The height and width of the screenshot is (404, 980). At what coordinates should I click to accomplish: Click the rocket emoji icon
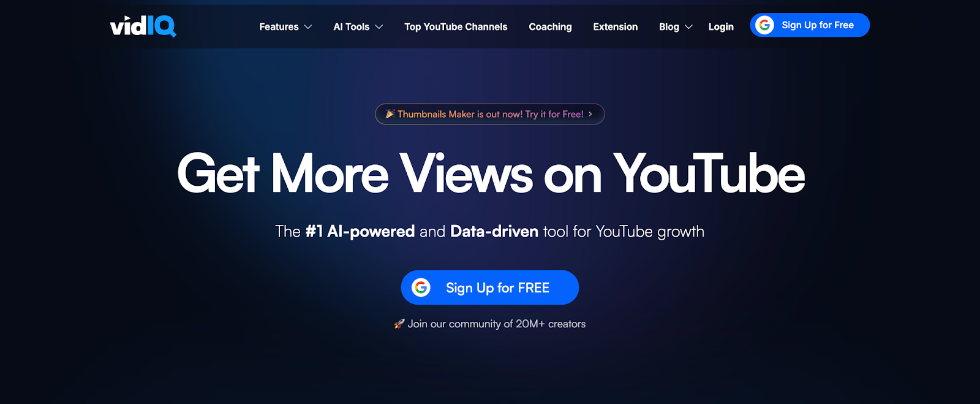click(x=399, y=324)
